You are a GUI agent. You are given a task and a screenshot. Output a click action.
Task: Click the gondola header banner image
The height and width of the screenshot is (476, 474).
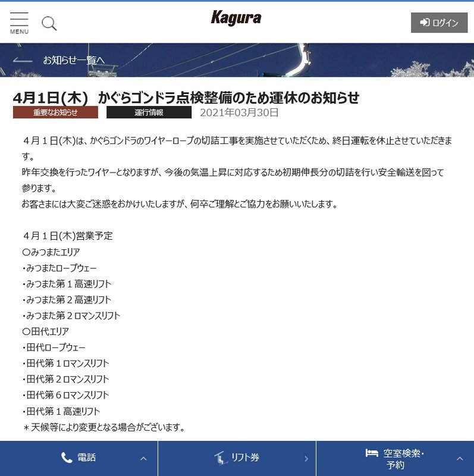[237, 60]
